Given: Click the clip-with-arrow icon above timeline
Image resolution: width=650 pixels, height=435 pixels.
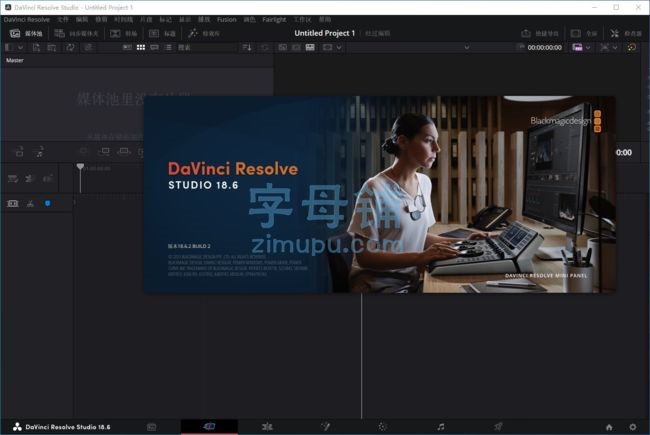Looking at the screenshot, I should pos(19,152).
